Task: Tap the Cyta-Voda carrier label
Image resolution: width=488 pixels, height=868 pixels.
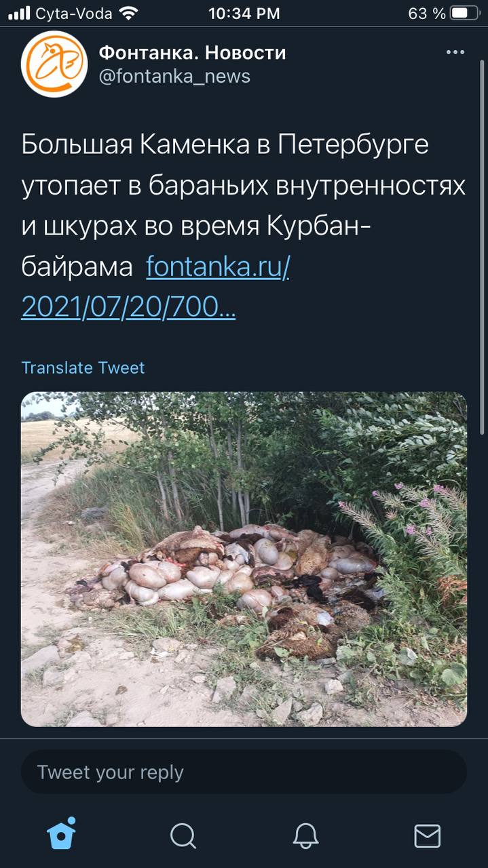Action: 74,13
